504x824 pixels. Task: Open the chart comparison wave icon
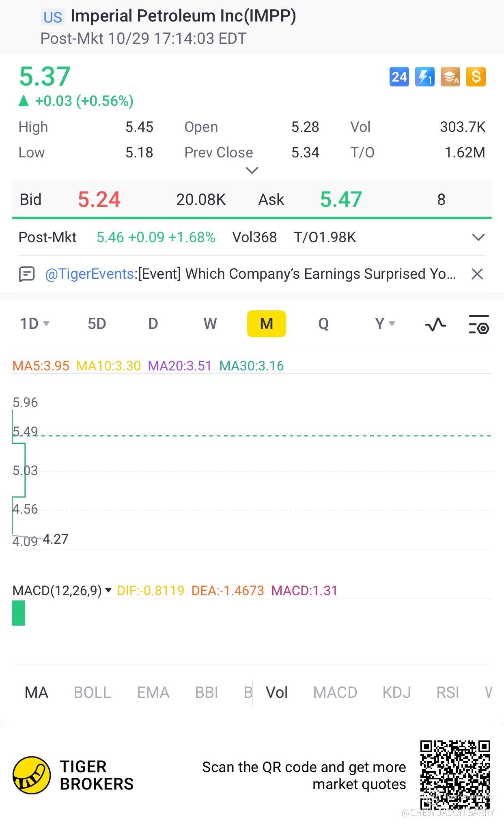(435, 324)
